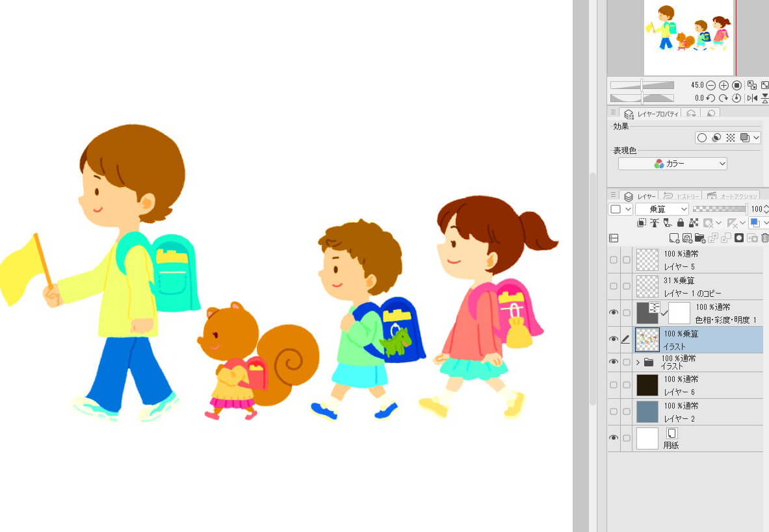Image resolution: width=769 pixels, height=532 pixels.
Task: Open the カラー expression color dropdown
Action: pos(672,164)
